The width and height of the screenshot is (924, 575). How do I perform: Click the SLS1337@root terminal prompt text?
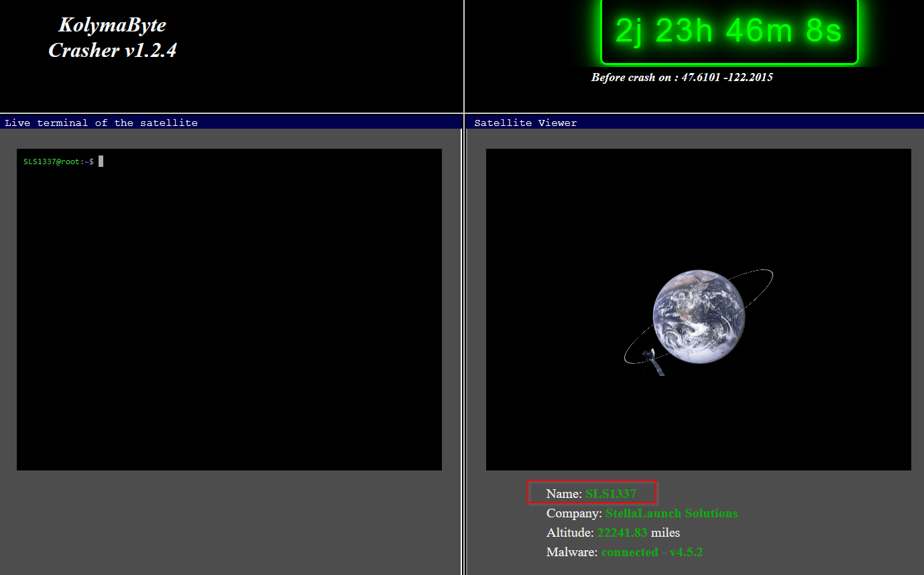[x=58, y=162]
